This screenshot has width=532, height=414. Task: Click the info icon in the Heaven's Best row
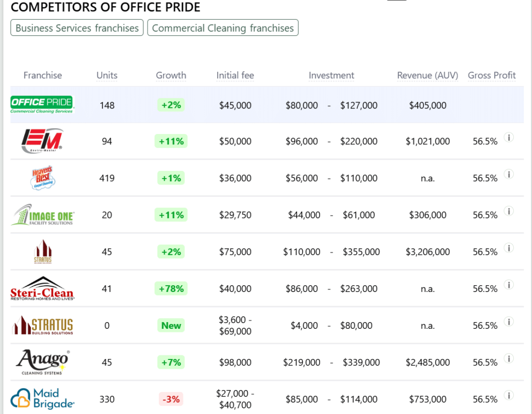(x=509, y=175)
